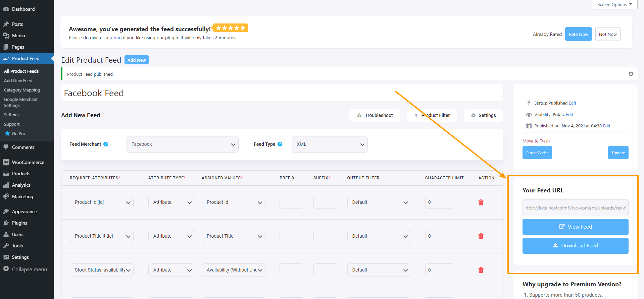The height and width of the screenshot is (299, 644).
Task: Click prefix field in Product Id row
Action: coord(291,202)
